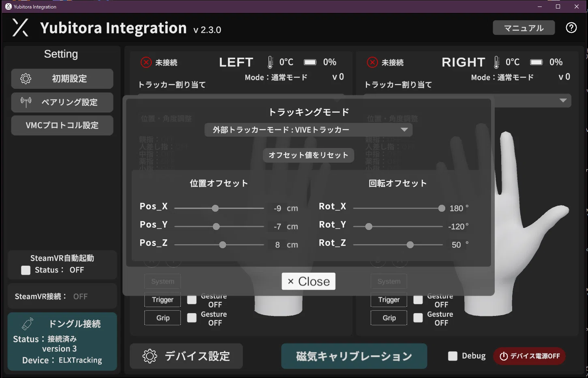Click the Rot_Z value 50
The width and height of the screenshot is (588, 378).
(456, 245)
